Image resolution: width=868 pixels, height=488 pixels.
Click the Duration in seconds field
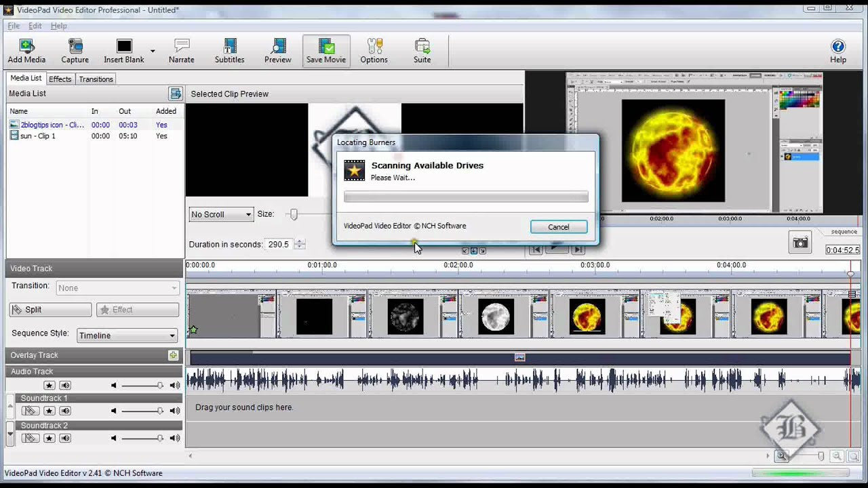278,244
